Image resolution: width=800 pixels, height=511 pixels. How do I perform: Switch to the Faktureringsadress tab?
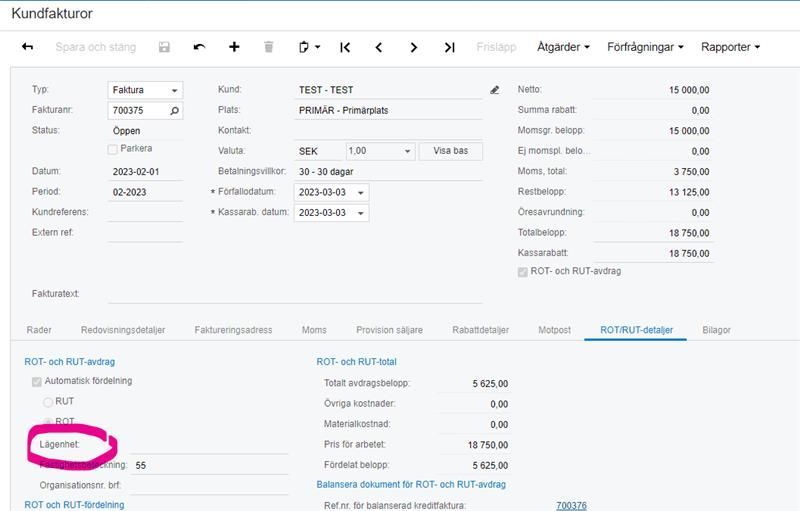(233, 330)
